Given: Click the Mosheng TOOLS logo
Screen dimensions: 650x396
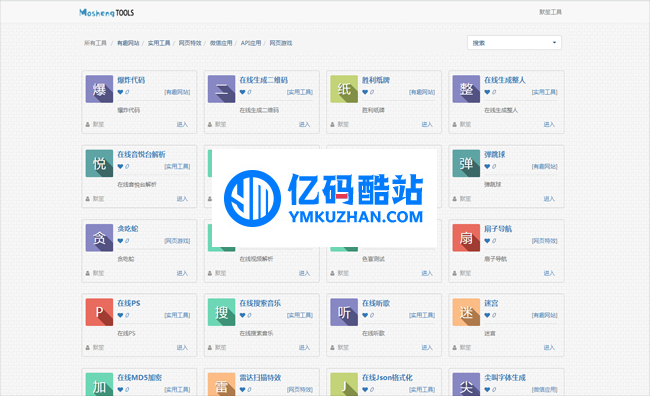Looking at the screenshot, I should pyautogui.click(x=107, y=13).
